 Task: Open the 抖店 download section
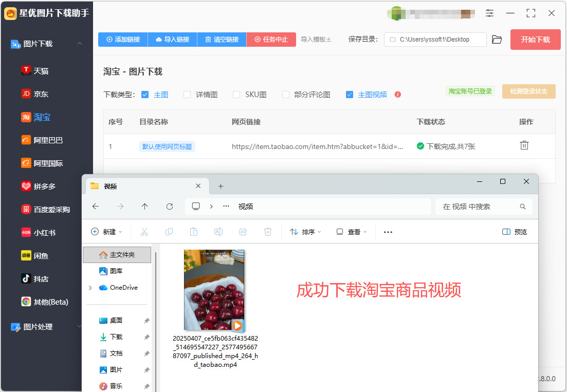click(35, 279)
